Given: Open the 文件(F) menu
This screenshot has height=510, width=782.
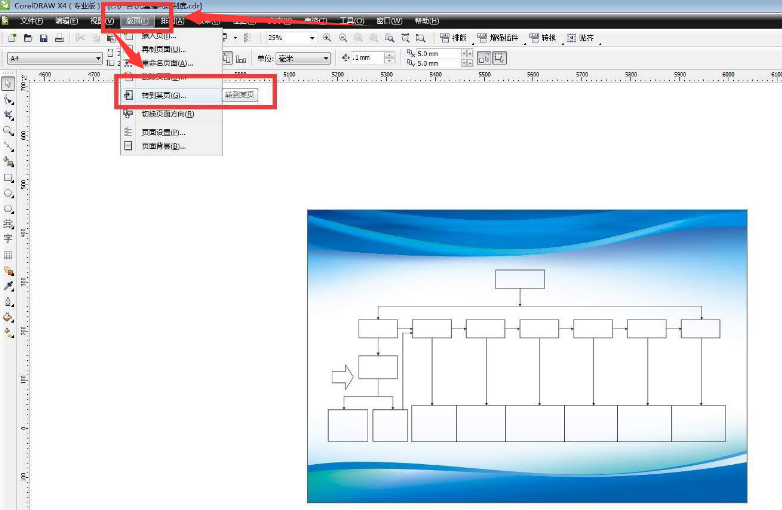Looking at the screenshot, I should (x=31, y=21).
